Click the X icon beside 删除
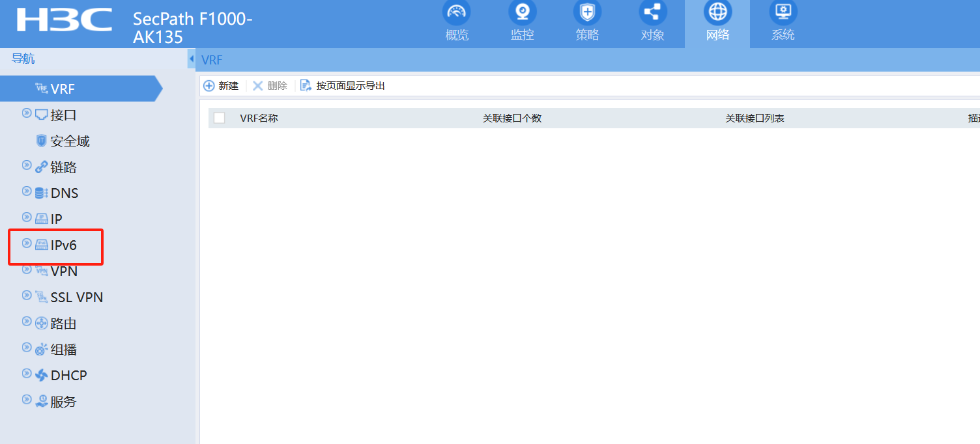 tap(258, 86)
